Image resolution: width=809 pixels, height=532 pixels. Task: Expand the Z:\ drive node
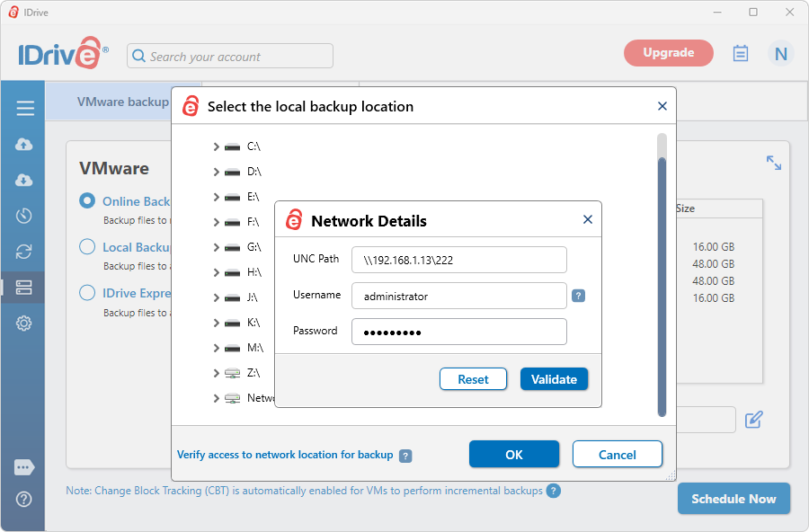(x=216, y=373)
